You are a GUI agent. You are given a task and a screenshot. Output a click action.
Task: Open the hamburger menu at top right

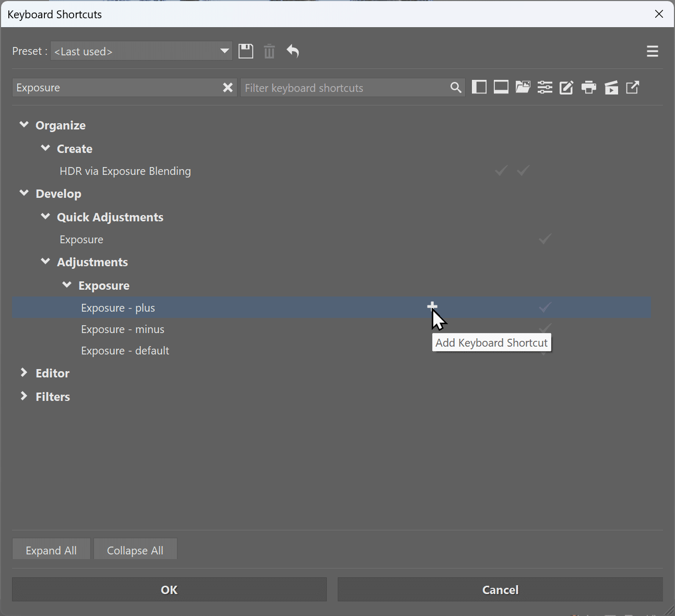coord(652,51)
